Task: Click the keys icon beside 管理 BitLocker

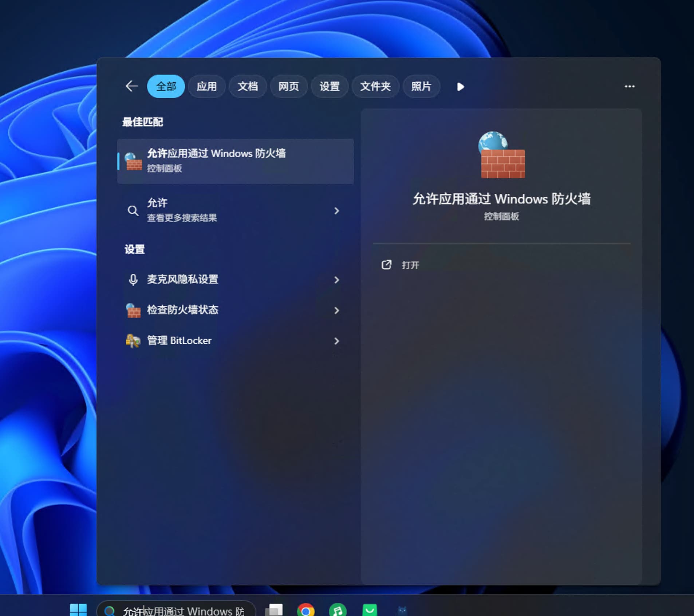Action: click(x=133, y=341)
